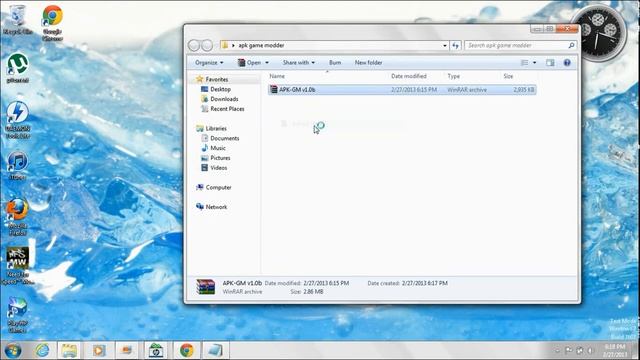
Task: Open Downloads in the navigation pane
Action: click(x=224, y=99)
